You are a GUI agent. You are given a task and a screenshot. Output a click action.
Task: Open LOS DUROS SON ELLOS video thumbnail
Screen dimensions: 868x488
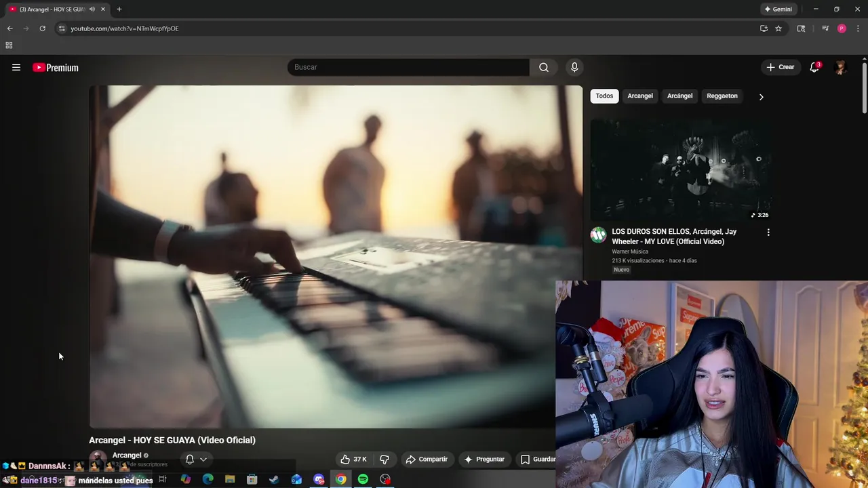[x=681, y=170]
